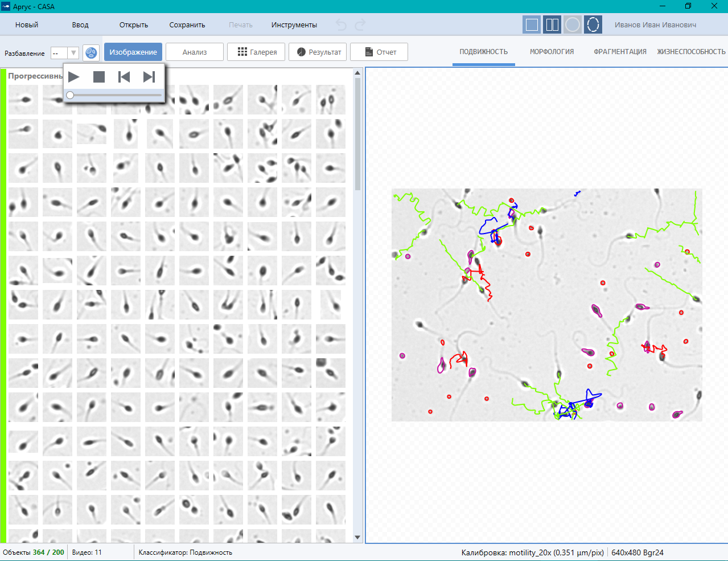Screen dimensions: 728x561
Task: Open the Галерея gallery view
Action: click(257, 52)
